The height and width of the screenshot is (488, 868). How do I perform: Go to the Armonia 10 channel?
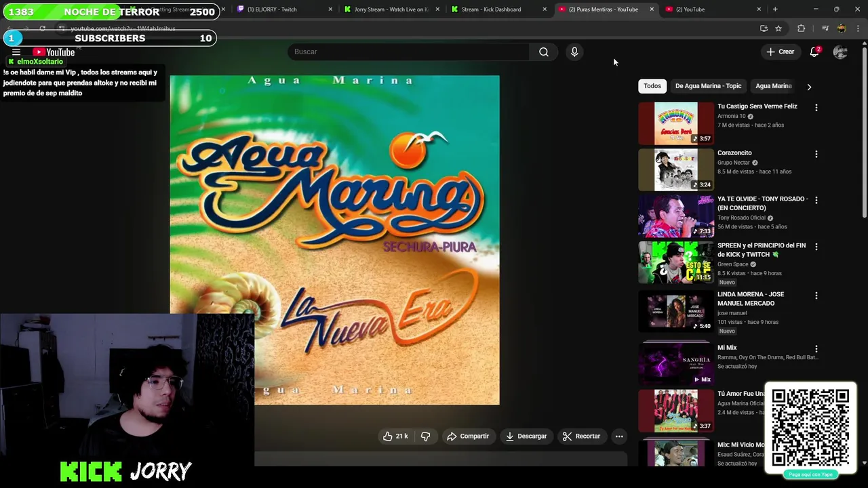(x=731, y=117)
